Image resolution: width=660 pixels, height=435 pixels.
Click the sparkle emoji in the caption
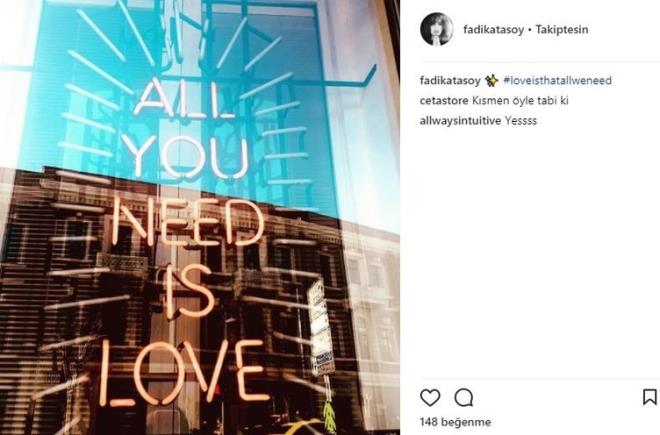click(x=492, y=80)
